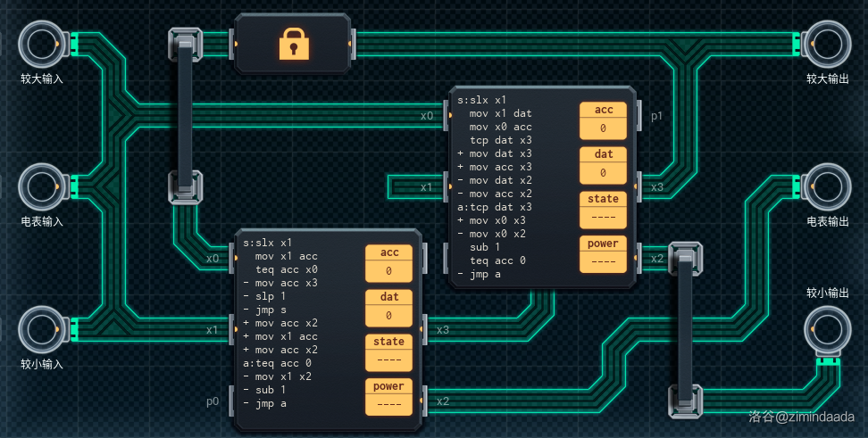Click the 'tcp dat x3' code line without label
Screen dimensions: 868x438
coord(500,140)
